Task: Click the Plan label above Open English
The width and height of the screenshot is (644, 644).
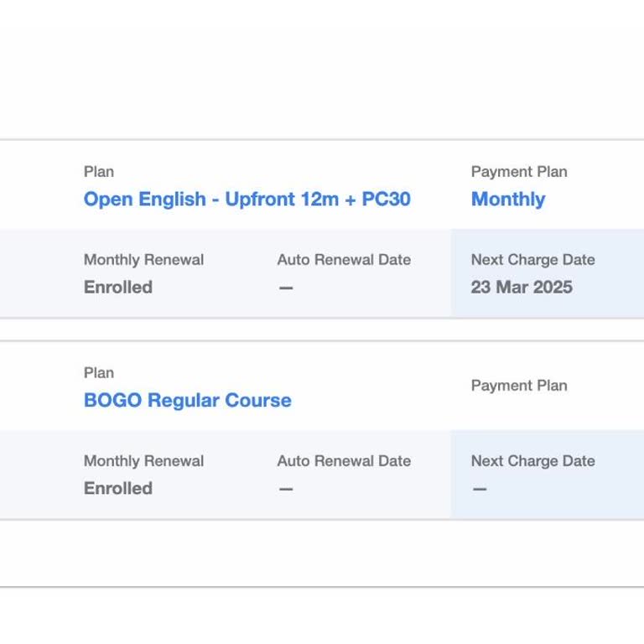Action: point(99,172)
